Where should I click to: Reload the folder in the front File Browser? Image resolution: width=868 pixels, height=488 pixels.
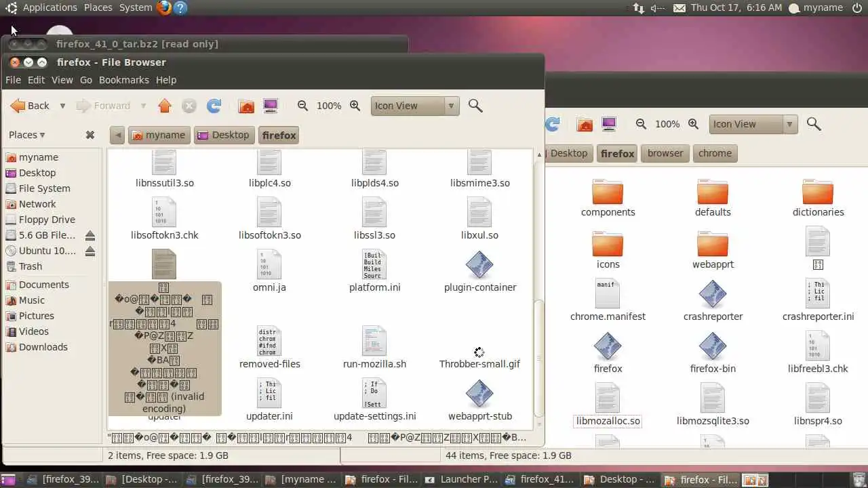[x=214, y=106]
